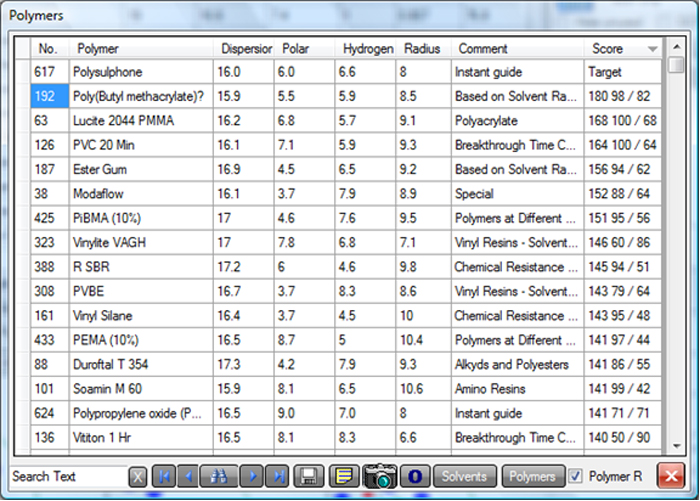This screenshot has height=501, width=700.
Task: Click score cell 140 50 / 90
Action: (x=622, y=437)
